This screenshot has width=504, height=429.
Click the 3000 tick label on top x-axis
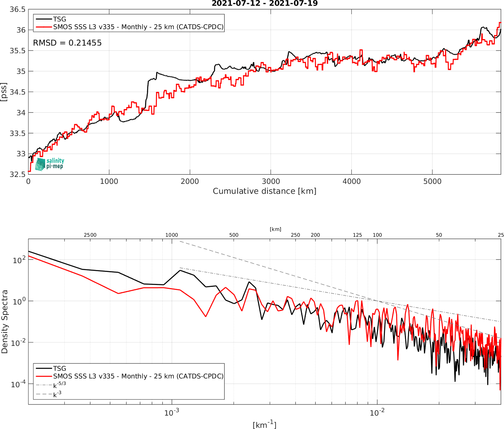[x=271, y=181]
